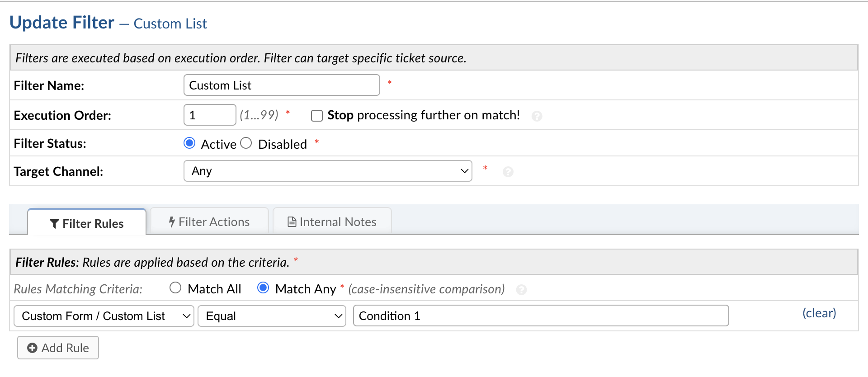Click the plus icon on Add Rule

pyautogui.click(x=32, y=348)
